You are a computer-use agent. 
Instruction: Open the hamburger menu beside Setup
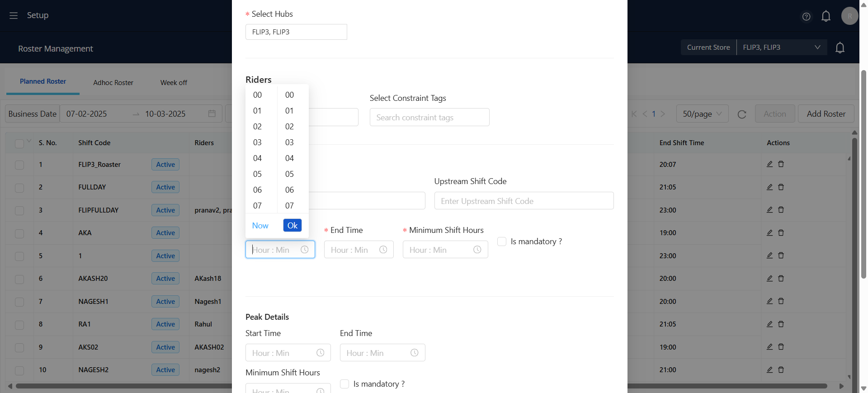point(14,15)
